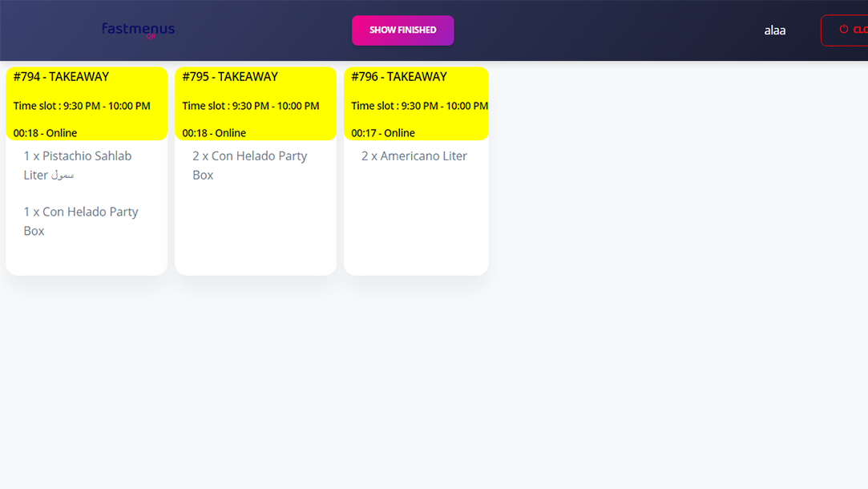Open order #794 takeaway header
868x489 pixels.
click(62, 77)
